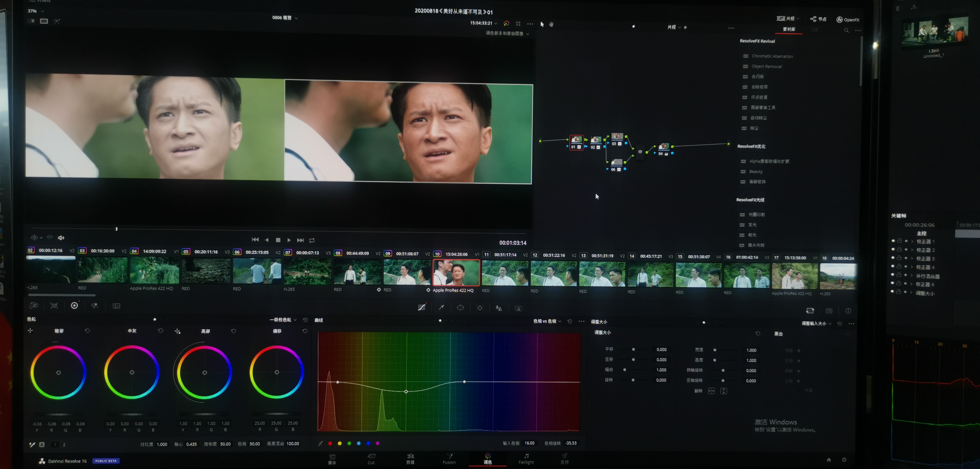Toggle enable dot for 校正器 2 track
The height and width of the screenshot is (469, 980).
[x=893, y=249]
